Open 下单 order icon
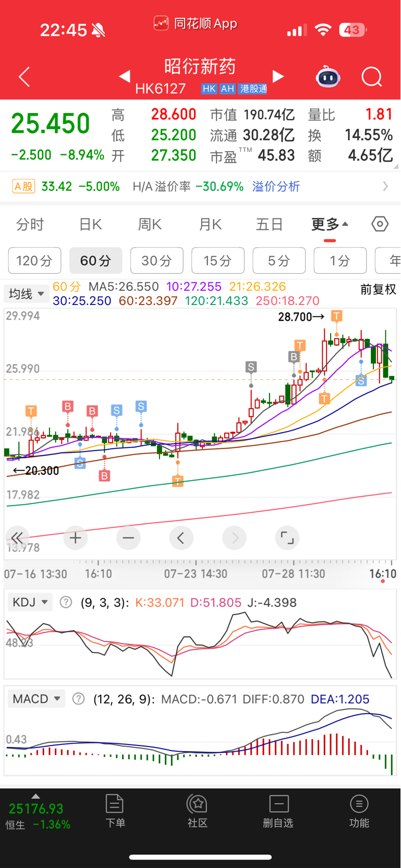Viewport: 401px width, 868px height. point(115,811)
